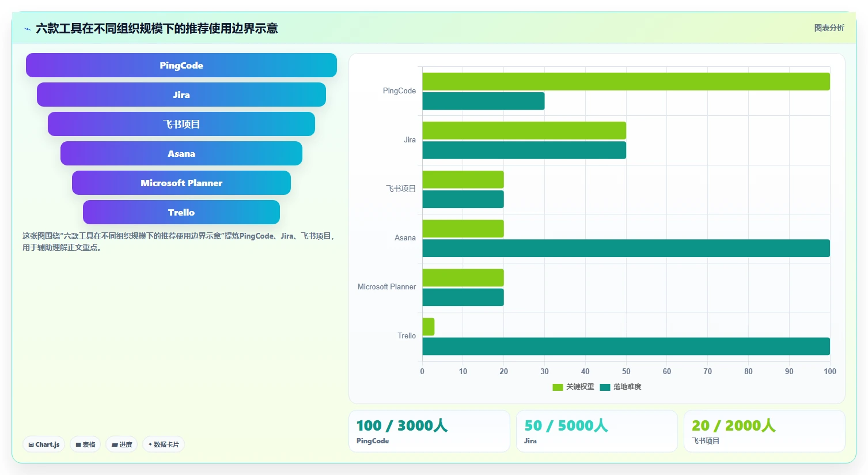Screen dimensions: 868x475
Task: Click the 飞书项目 y-axis label
Action: point(401,189)
